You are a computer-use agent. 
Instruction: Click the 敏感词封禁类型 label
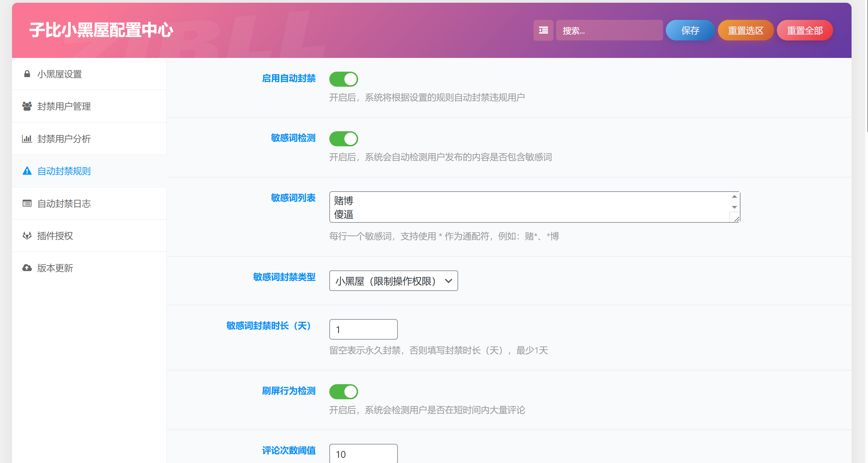pyautogui.click(x=284, y=277)
